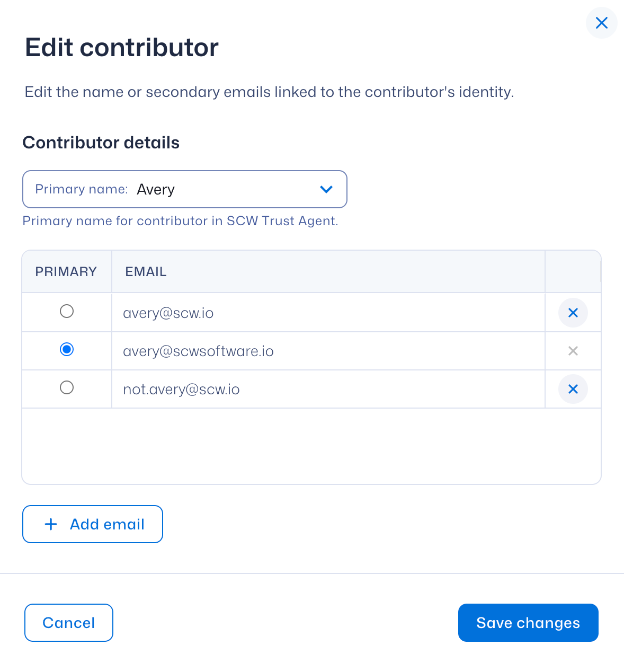The width and height of the screenshot is (624, 672).
Task: Click the PRIMARY column header
Action: [66, 272]
